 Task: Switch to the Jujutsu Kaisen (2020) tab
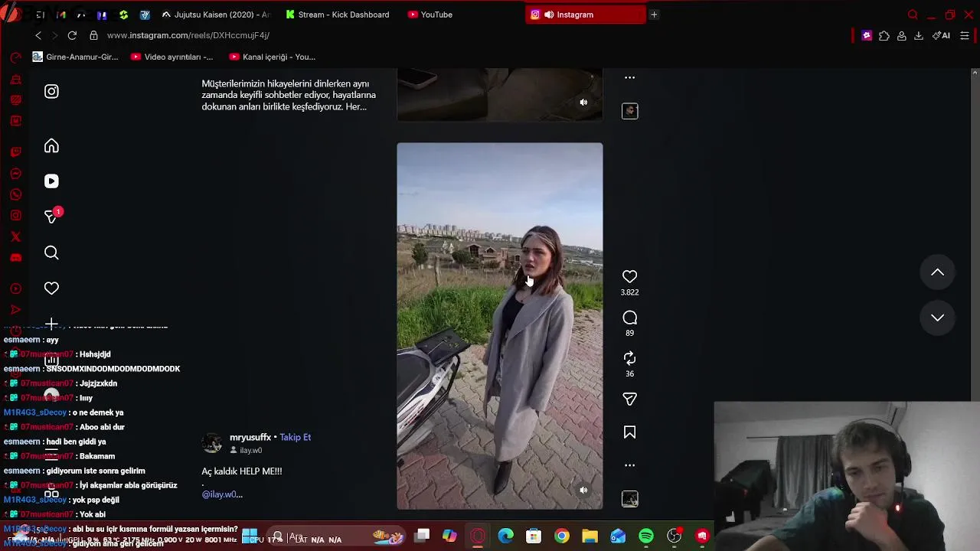pos(215,15)
